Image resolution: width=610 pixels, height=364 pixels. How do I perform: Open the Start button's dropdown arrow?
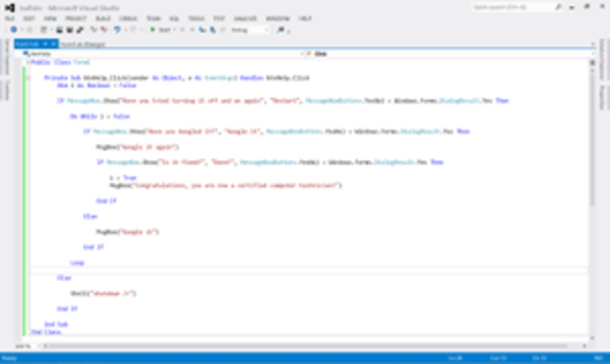(174, 30)
